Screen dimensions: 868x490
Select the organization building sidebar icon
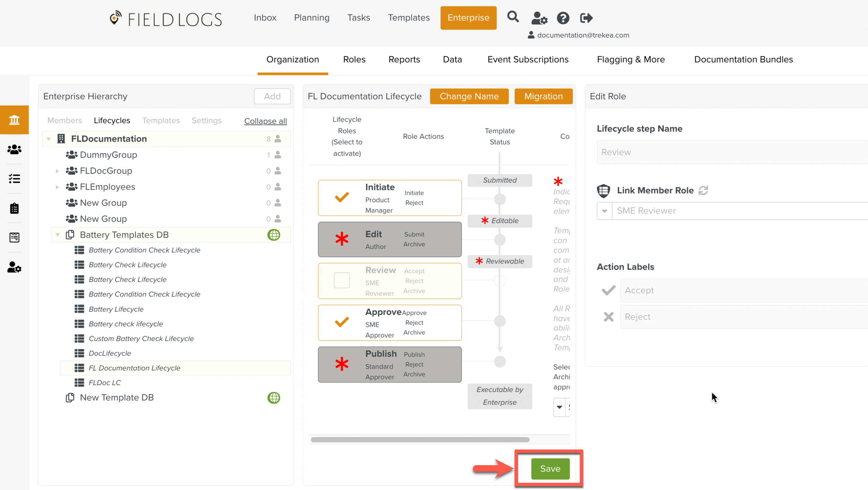(x=14, y=120)
